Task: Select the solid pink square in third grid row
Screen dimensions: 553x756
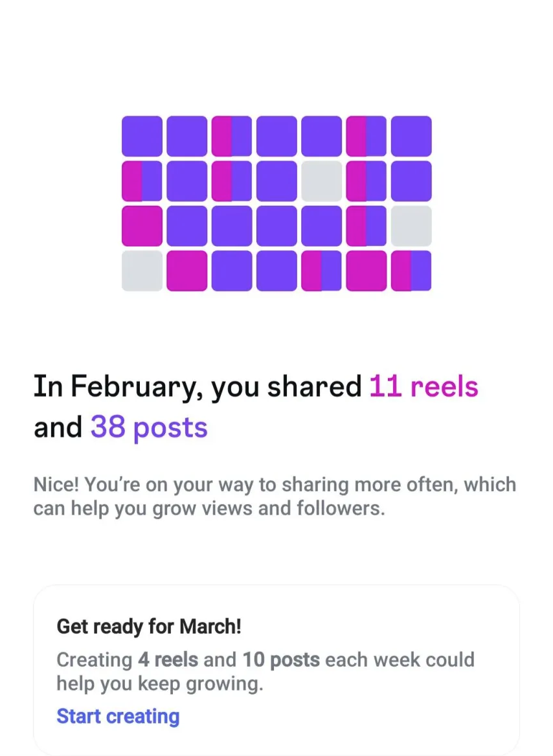Action: [142, 226]
